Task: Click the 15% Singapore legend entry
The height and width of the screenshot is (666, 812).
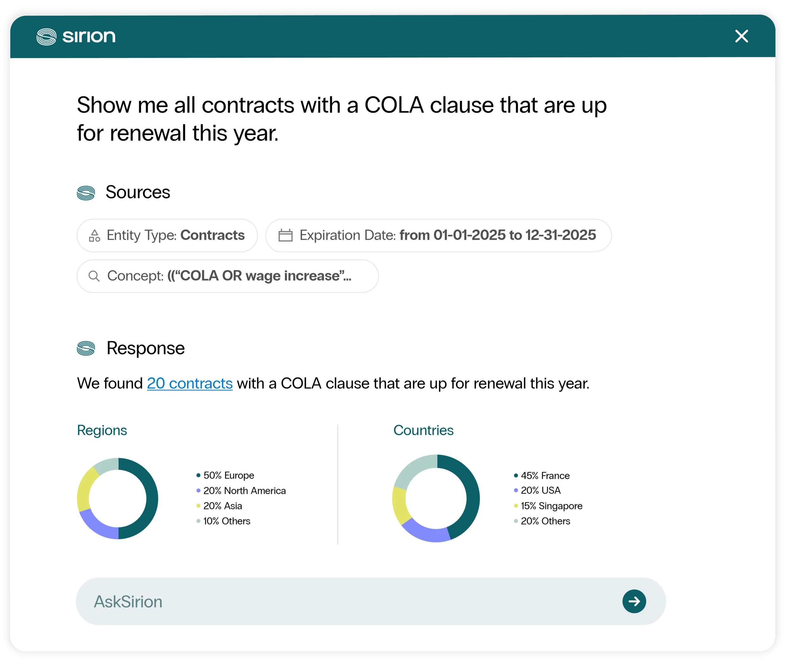Action: (551, 506)
